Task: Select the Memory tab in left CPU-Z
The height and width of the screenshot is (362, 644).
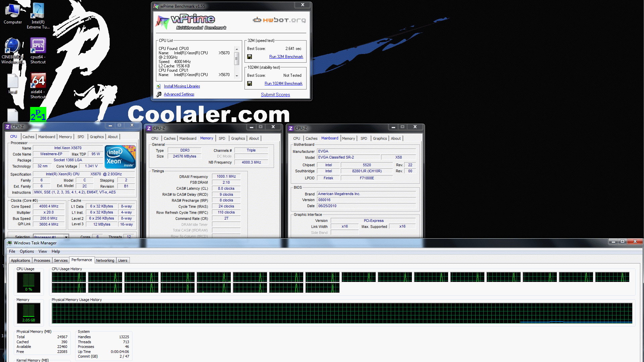Action: tap(65, 136)
